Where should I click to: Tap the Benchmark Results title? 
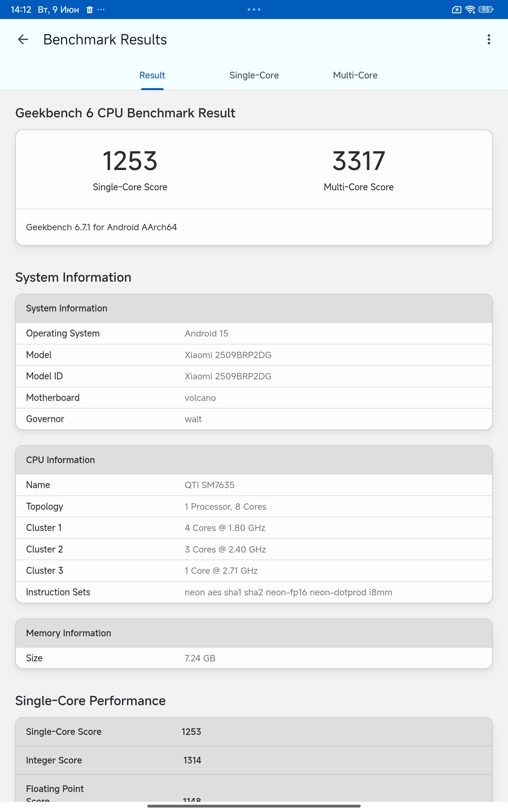(x=105, y=40)
